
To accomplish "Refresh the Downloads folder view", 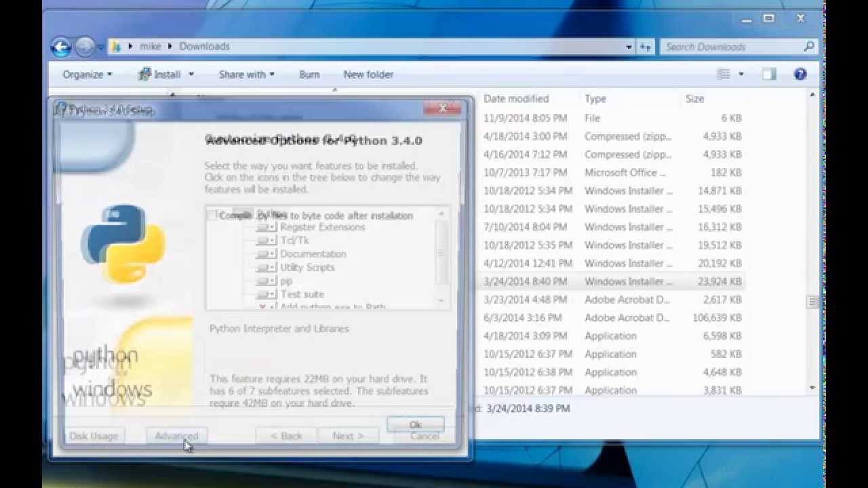I will coord(645,47).
